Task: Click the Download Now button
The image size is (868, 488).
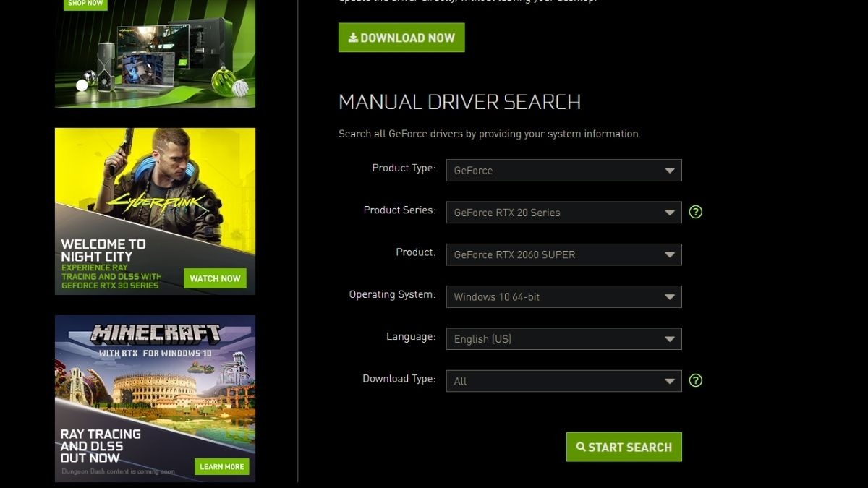Action: [401, 38]
